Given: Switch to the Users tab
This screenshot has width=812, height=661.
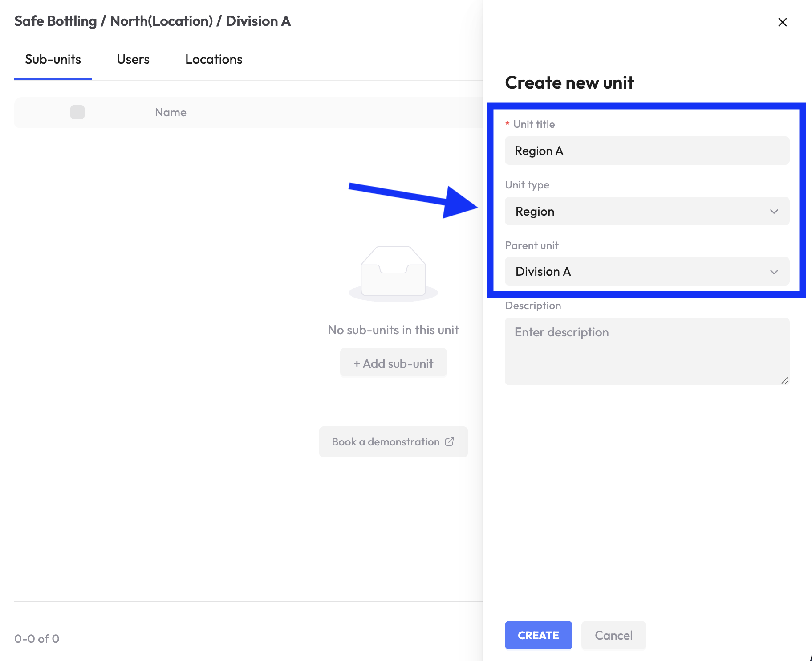Looking at the screenshot, I should [x=133, y=60].
